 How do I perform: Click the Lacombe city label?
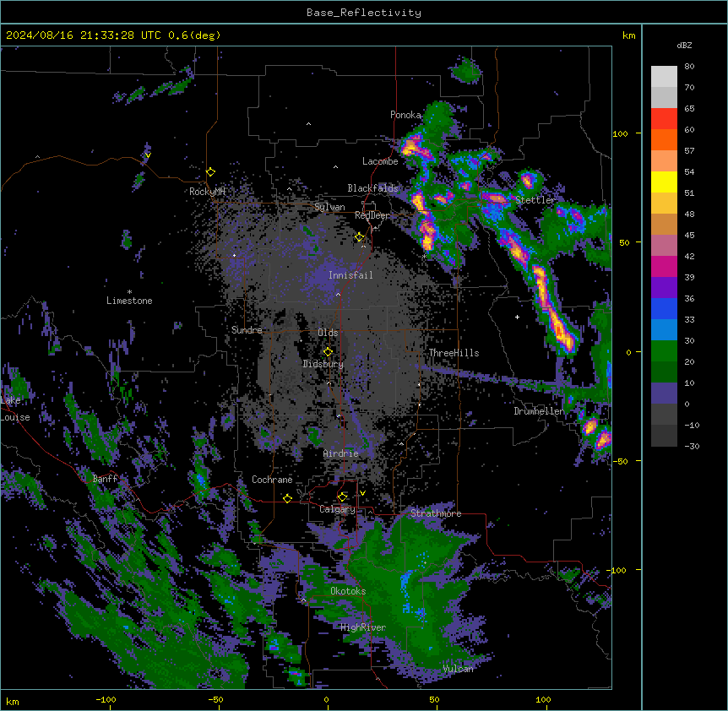(380, 161)
